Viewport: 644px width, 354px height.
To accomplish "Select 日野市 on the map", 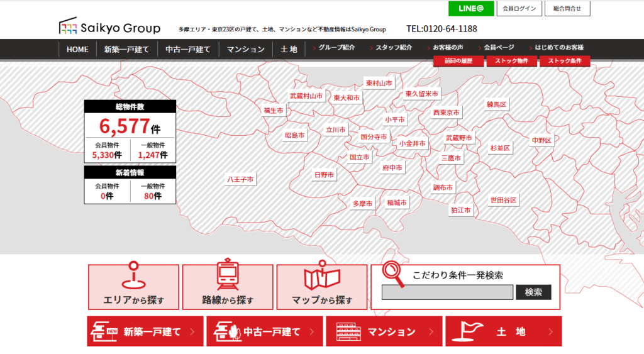I will pyautogui.click(x=324, y=175).
